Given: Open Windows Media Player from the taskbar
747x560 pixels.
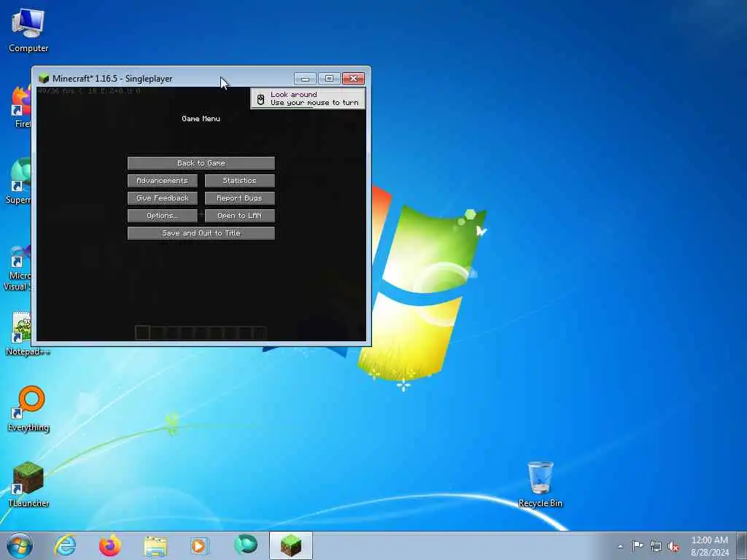Looking at the screenshot, I should tap(200, 545).
